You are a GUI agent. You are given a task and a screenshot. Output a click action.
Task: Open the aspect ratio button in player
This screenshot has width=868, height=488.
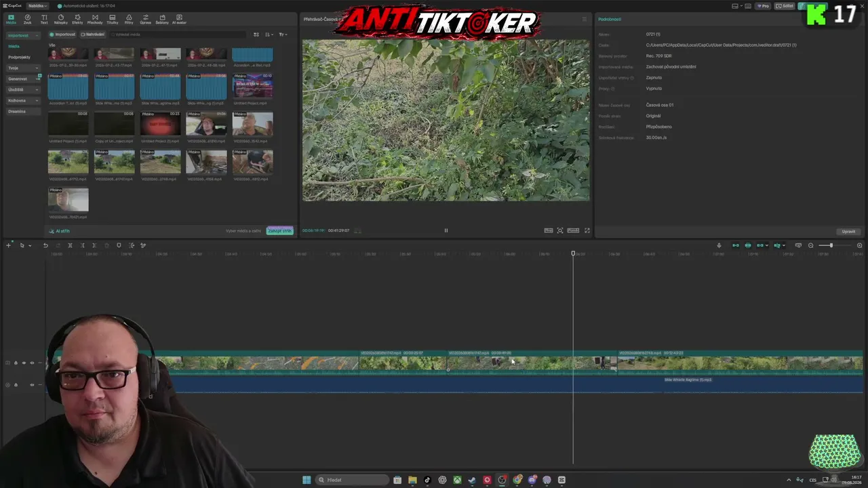click(x=573, y=230)
